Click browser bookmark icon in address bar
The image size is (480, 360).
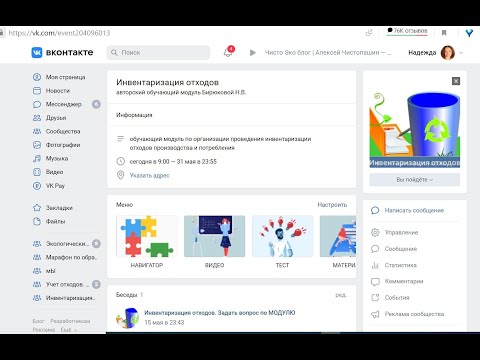click(444, 33)
